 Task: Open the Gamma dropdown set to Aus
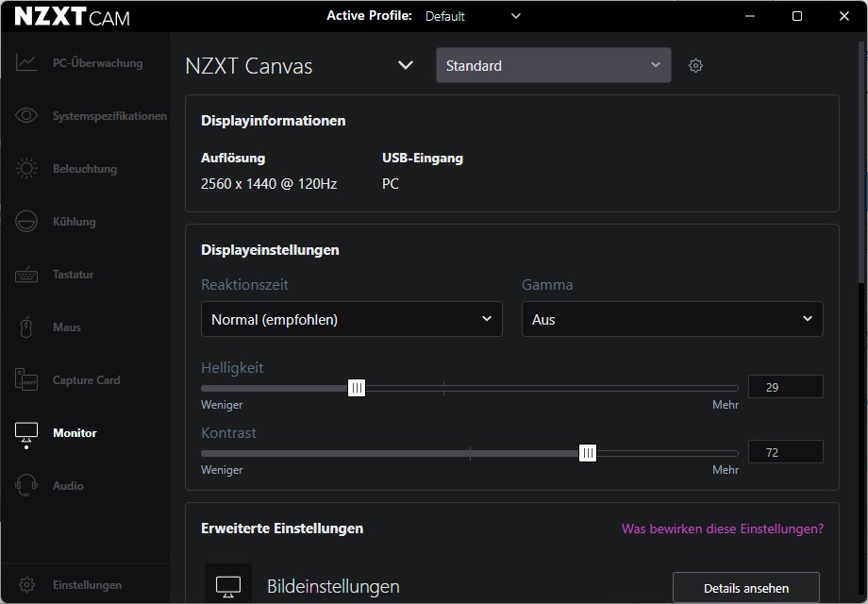click(672, 319)
